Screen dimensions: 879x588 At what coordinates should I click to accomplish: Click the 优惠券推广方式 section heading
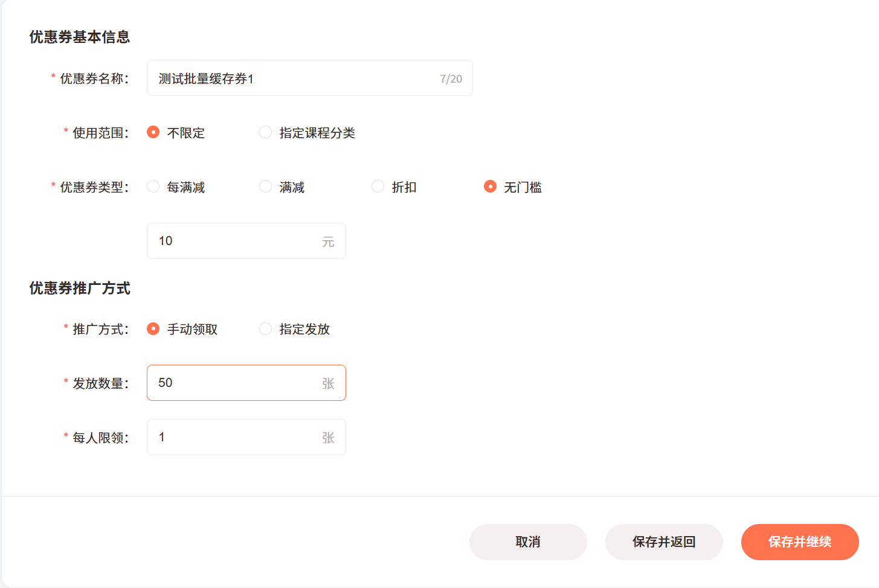pyautogui.click(x=80, y=288)
